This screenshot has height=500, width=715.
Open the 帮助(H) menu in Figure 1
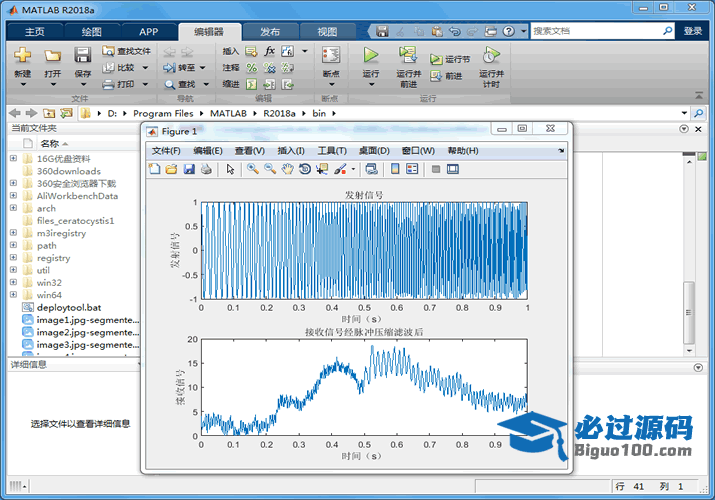[x=463, y=151]
